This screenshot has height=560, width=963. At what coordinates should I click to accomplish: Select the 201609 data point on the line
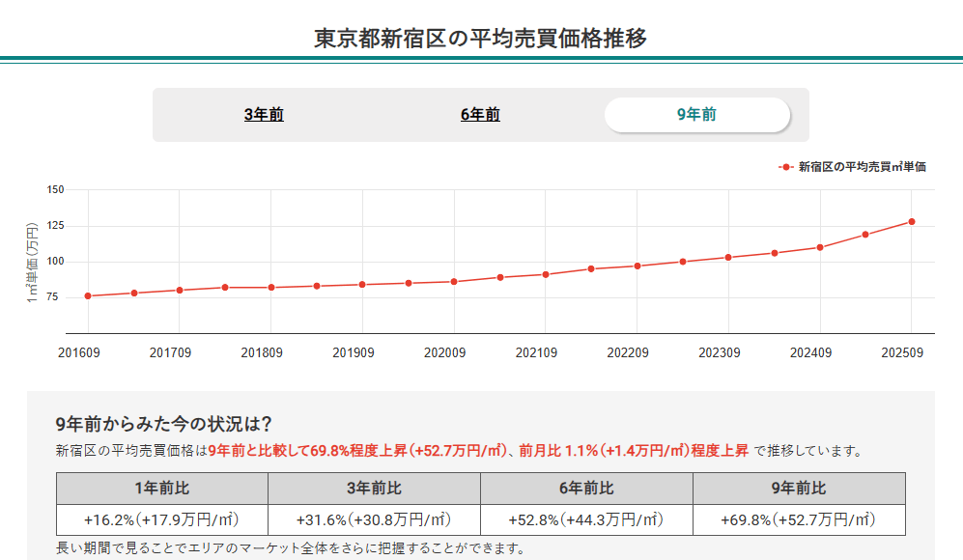(x=88, y=296)
